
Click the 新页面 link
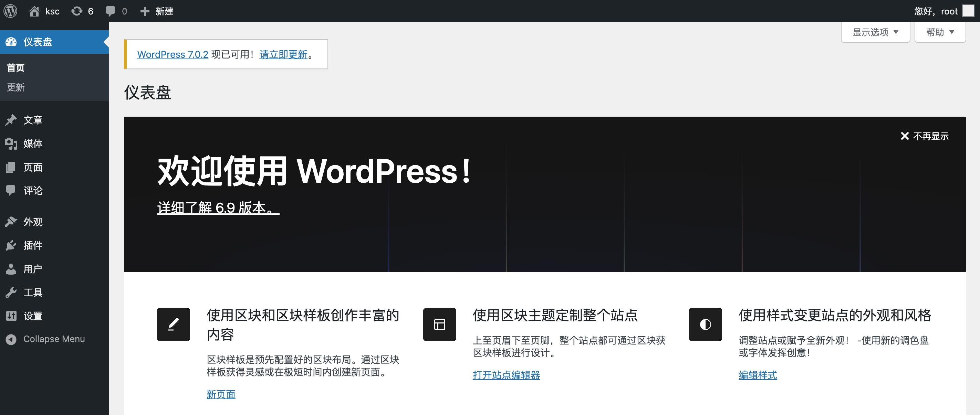click(x=221, y=394)
